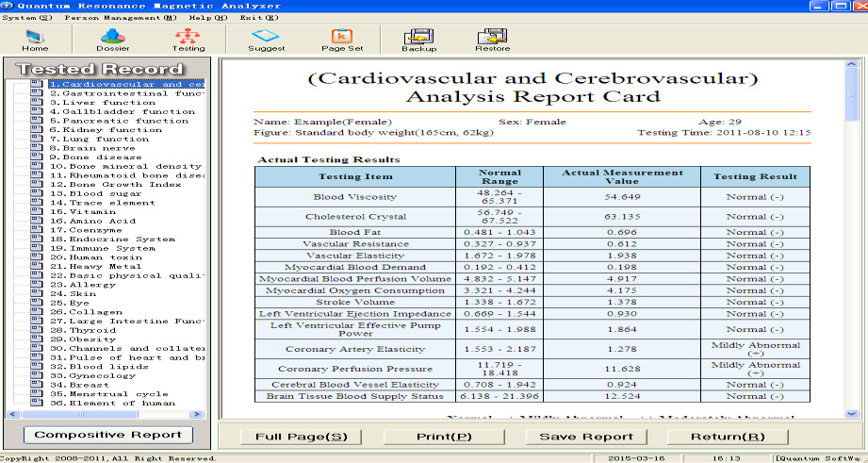The width and height of the screenshot is (868, 463).
Task: Click the Backup toolbar icon
Action: (x=418, y=39)
